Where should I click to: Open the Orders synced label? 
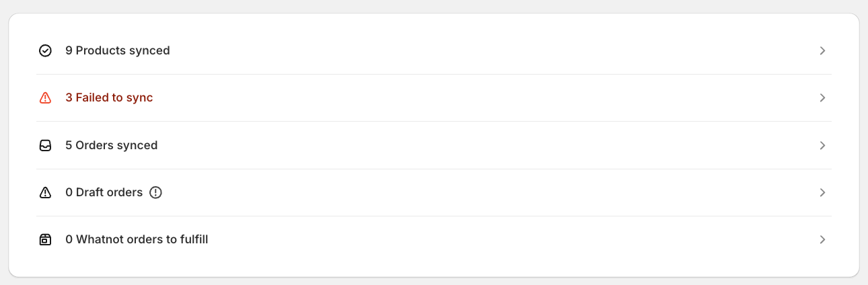116,145
